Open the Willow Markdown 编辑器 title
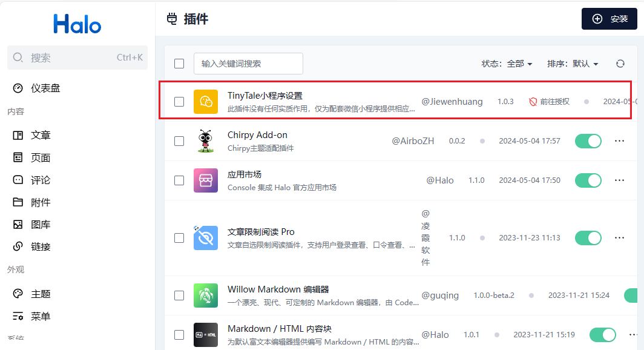The image size is (644, 350). 278,289
